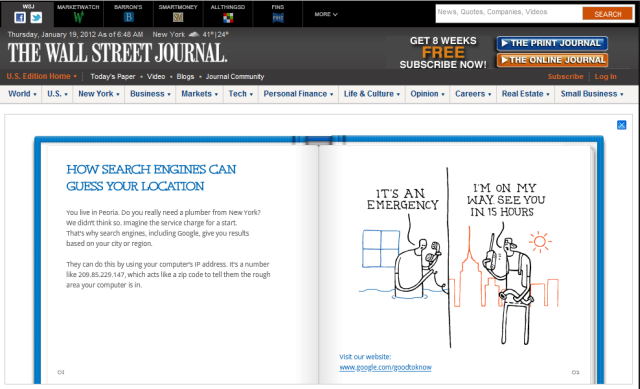640x389 pixels.
Task: Follow the google.com/goodtoknow link
Action: 385,367
